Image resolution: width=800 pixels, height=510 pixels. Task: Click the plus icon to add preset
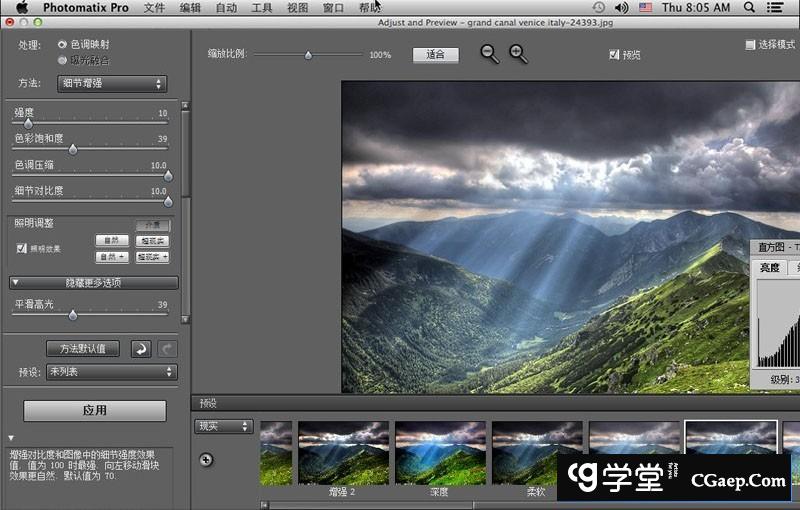(206, 459)
